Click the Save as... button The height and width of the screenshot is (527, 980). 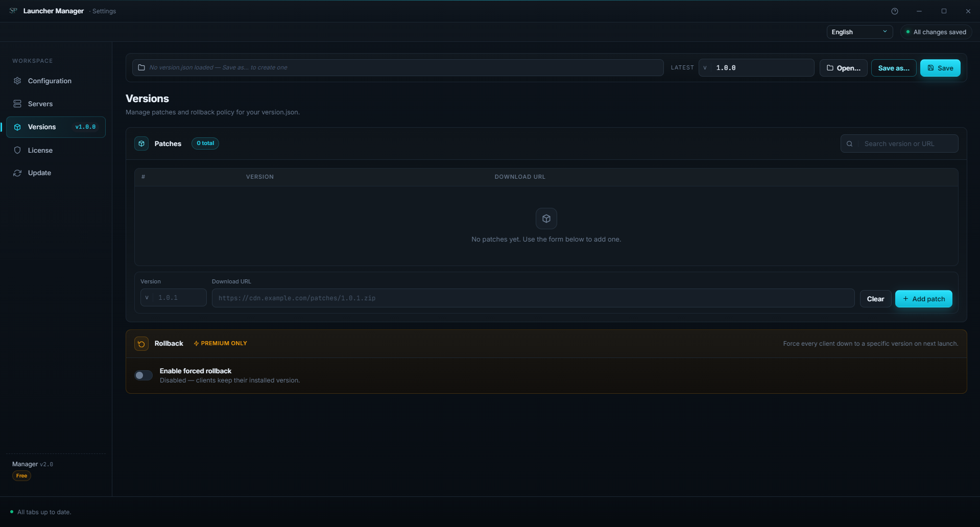tap(894, 68)
